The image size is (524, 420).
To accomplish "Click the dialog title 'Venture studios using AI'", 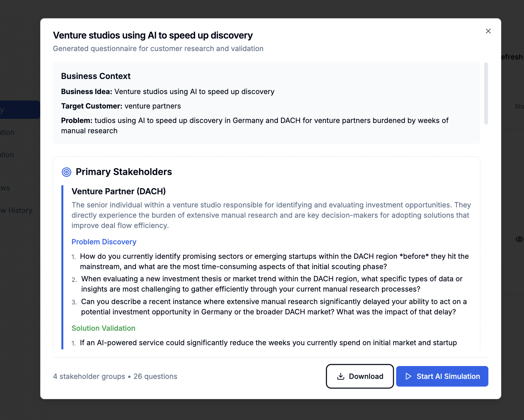I will 153,35.
